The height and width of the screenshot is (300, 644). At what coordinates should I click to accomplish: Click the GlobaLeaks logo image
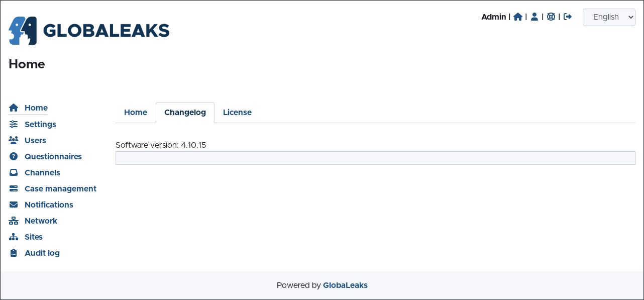pos(89,31)
